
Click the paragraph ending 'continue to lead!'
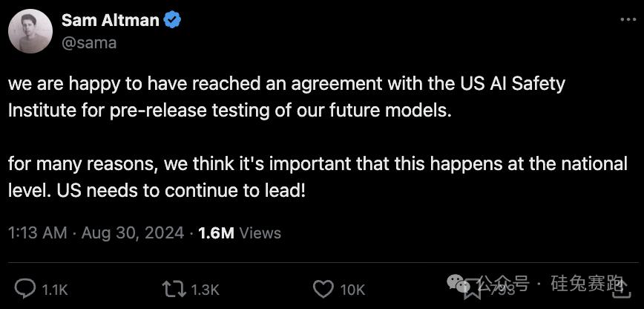click(318, 176)
